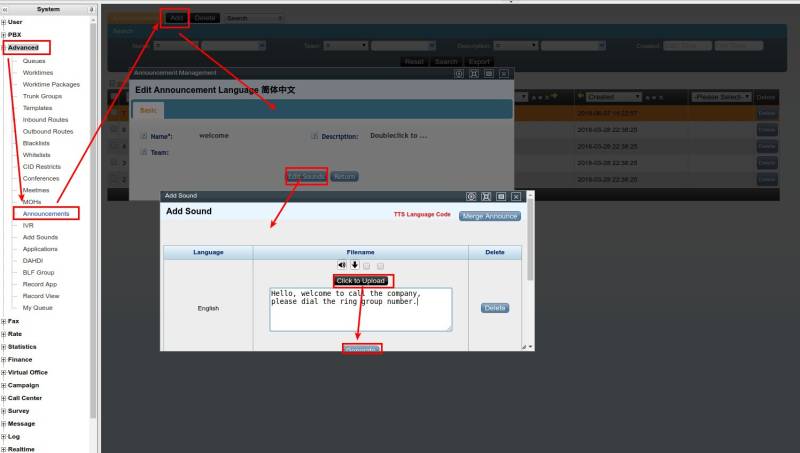Expand the Call Center tree node
This screenshot has height=453, width=800.
coord(4,397)
